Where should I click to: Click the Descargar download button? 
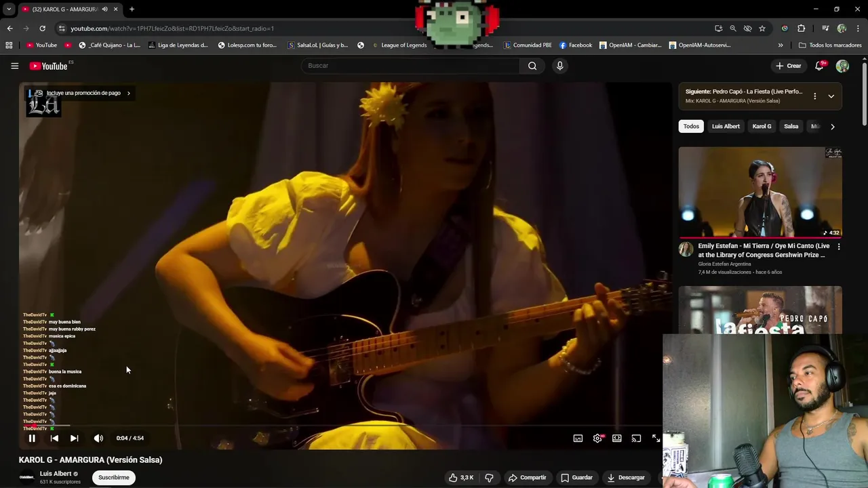(626, 477)
